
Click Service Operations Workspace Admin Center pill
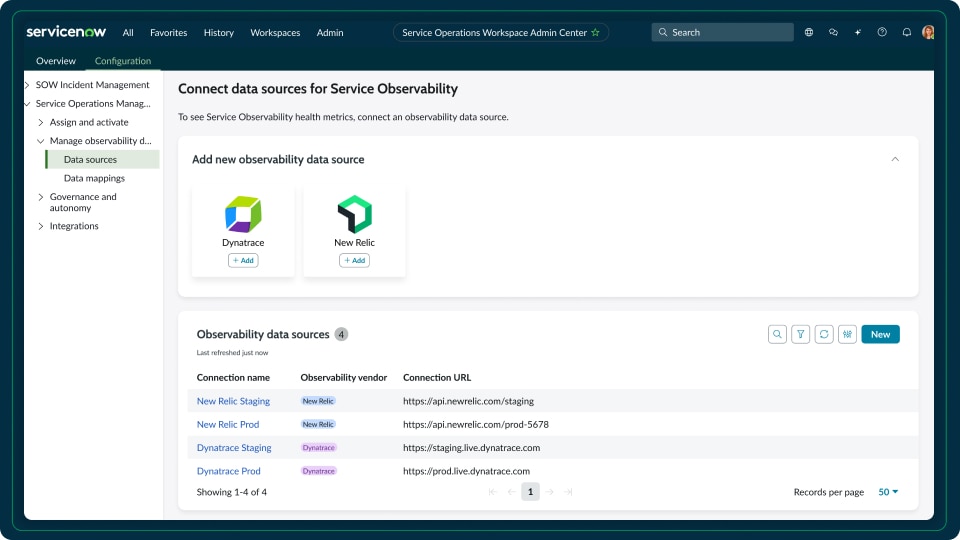pyautogui.click(x=501, y=32)
